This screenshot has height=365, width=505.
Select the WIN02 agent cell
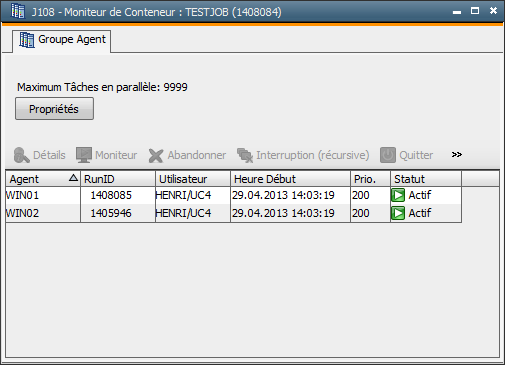tap(43, 213)
